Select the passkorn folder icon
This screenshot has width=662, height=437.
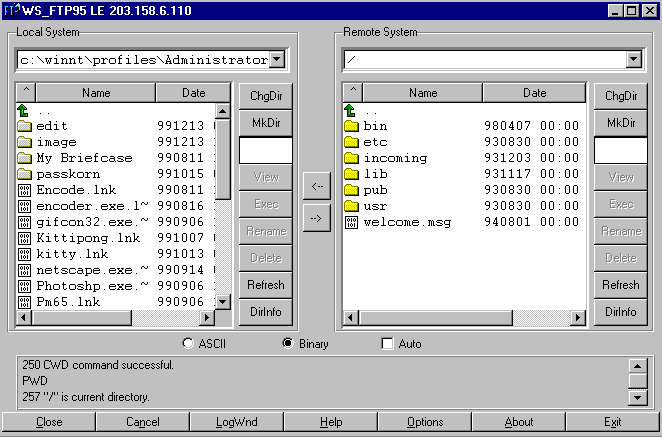click(24, 174)
